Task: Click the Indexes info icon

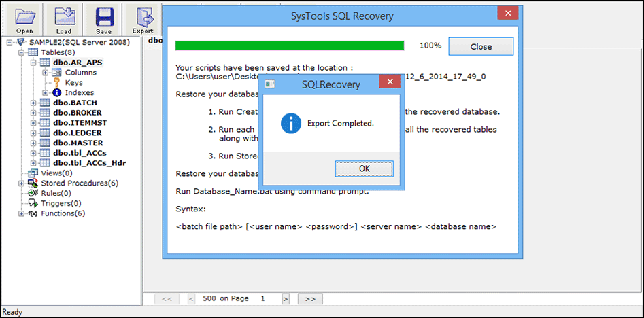Action: [x=56, y=92]
